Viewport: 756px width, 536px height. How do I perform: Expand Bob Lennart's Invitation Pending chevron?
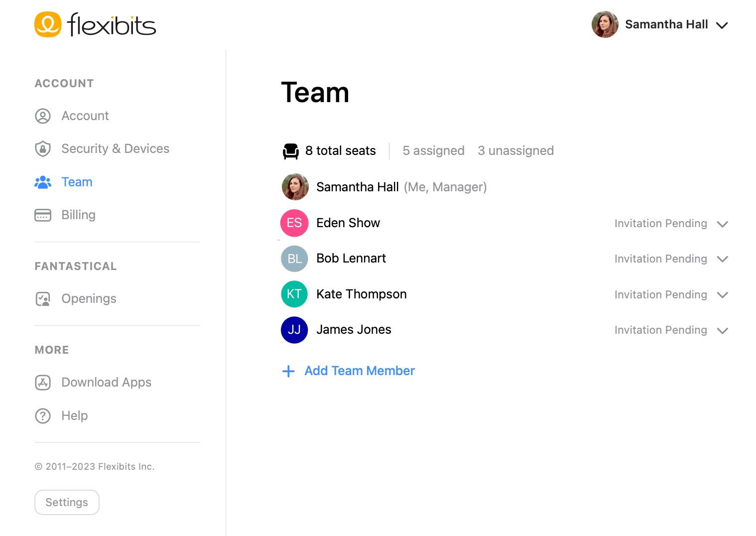pos(723,259)
